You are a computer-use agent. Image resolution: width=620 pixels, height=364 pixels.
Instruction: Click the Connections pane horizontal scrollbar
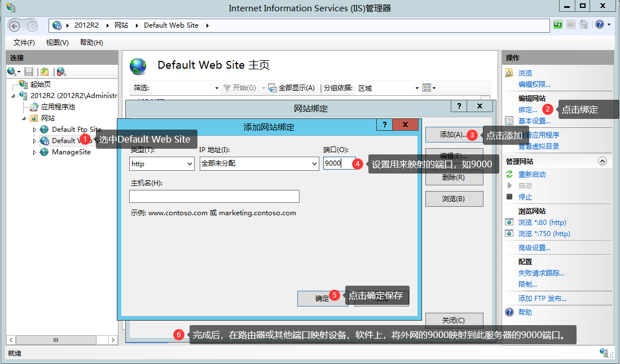click(x=63, y=340)
